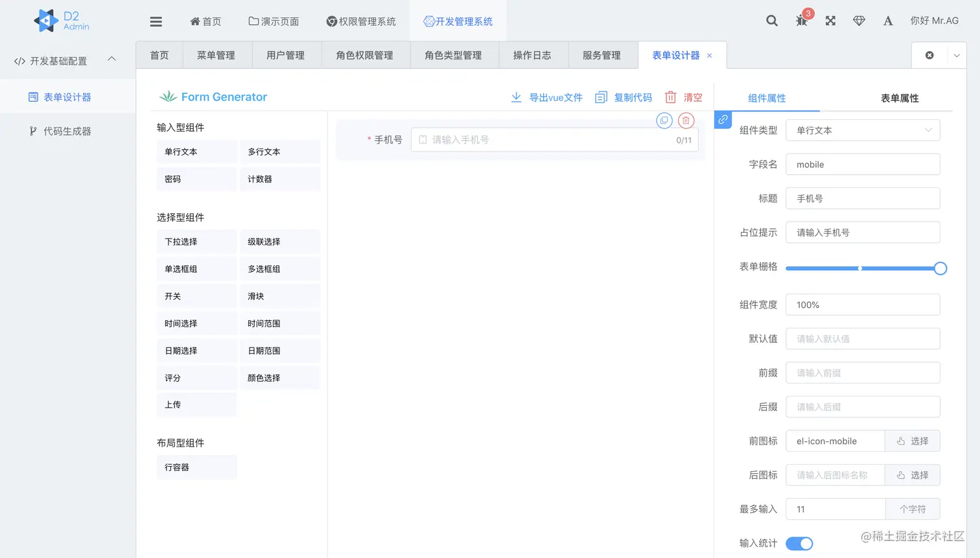The width and height of the screenshot is (980, 558).
Task: Open the 菜单管理 page tab
Action: [216, 56]
